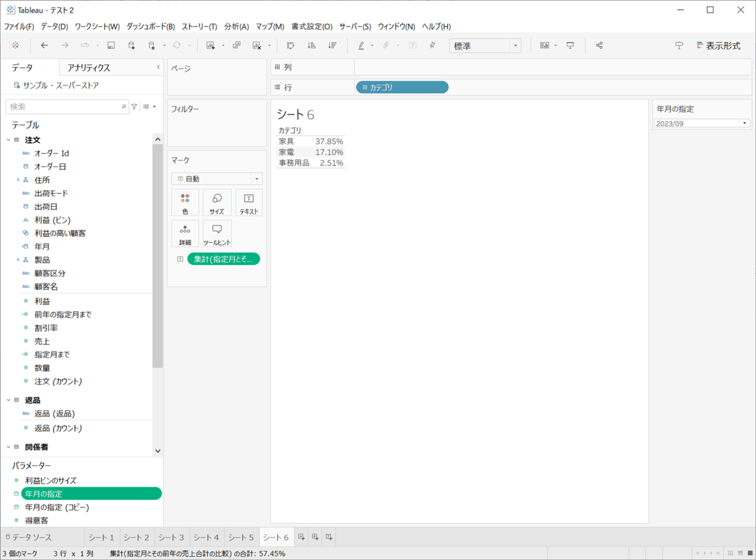Screen dimensions: 756x560
Task: Click the new worksheet tab icon
Action: click(x=301, y=537)
